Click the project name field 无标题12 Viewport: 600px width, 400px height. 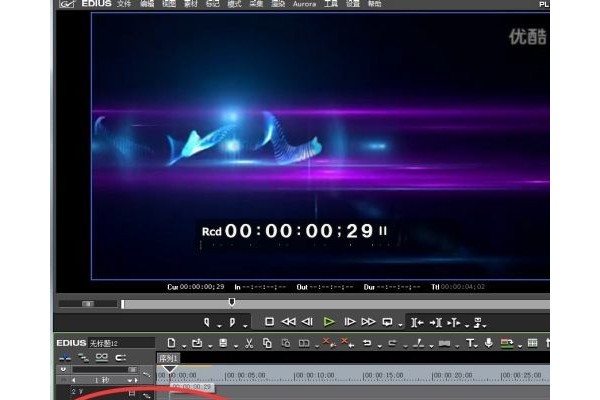click(x=122, y=343)
